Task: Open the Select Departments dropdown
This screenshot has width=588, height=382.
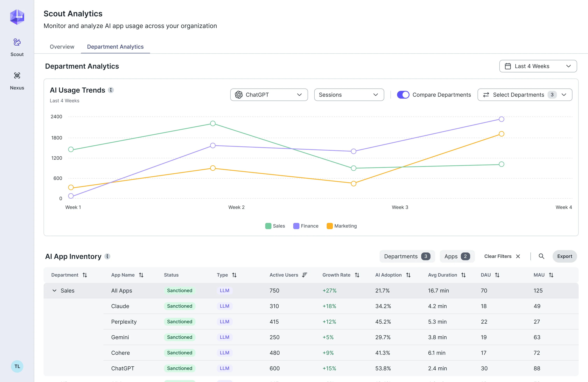Action: (x=525, y=95)
